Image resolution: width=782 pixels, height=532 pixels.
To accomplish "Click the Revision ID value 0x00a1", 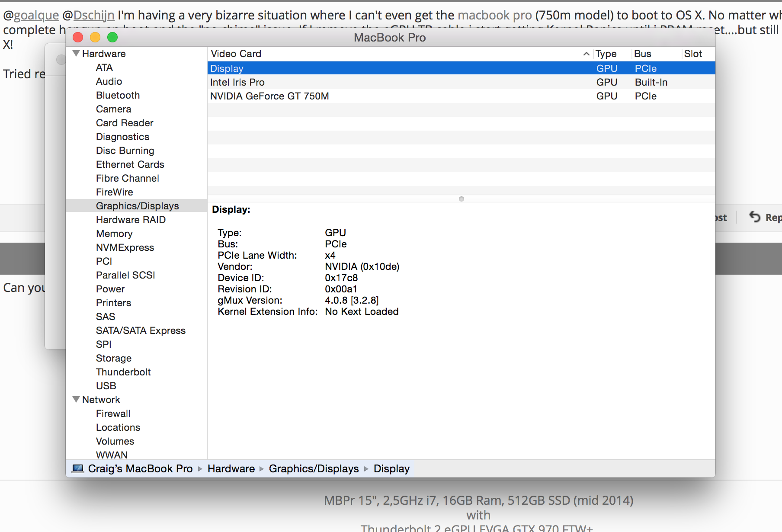I will 341,289.
